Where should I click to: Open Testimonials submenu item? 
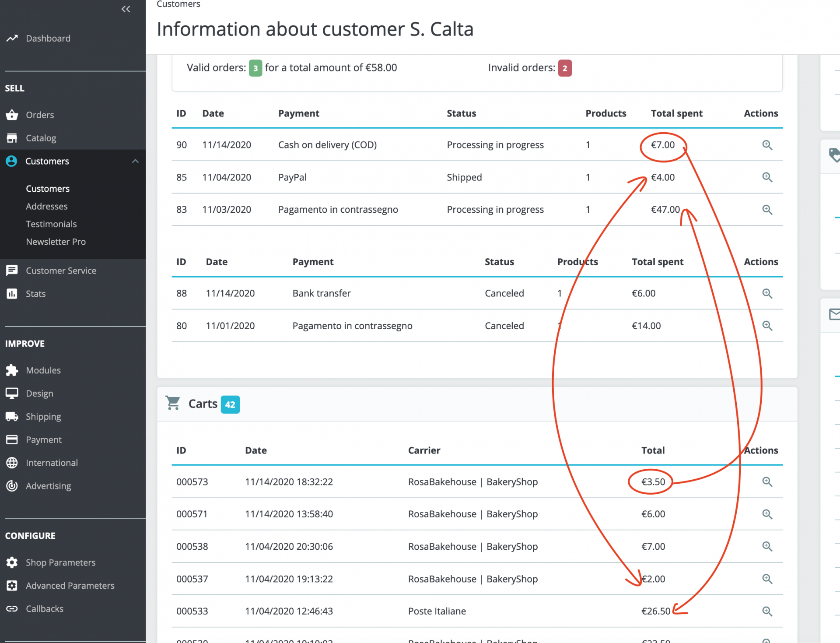(51, 224)
